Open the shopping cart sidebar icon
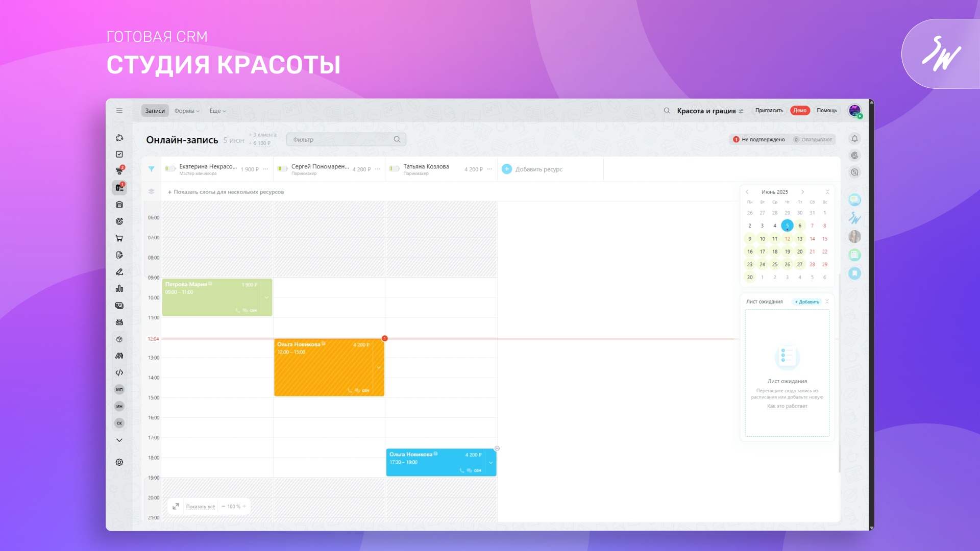 119,238
